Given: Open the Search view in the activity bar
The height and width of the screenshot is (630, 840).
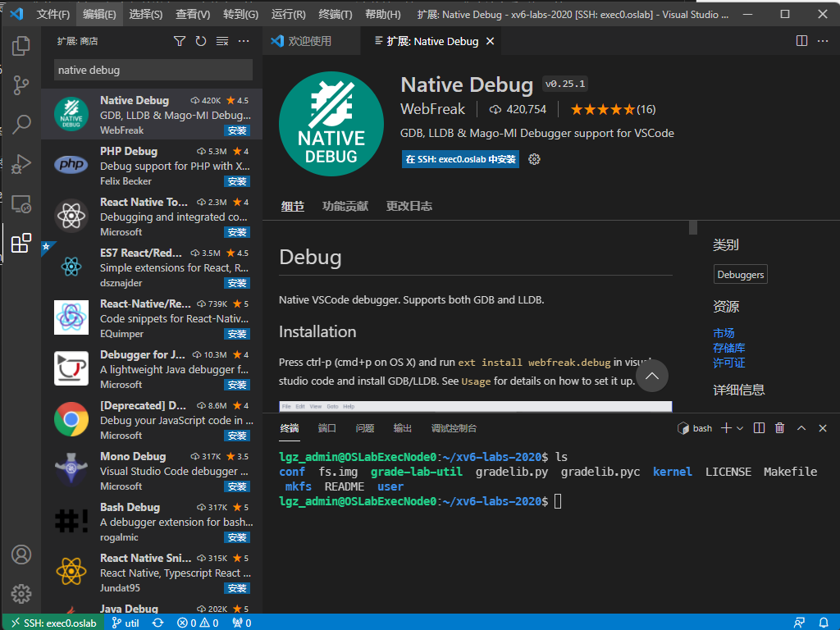Looking at the screenshot, I should (x=22, y=125).
